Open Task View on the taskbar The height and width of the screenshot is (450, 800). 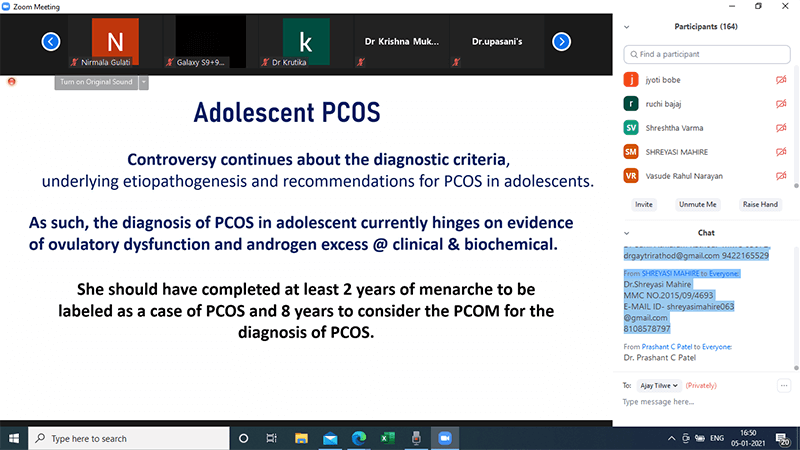[x=273, y=438]
